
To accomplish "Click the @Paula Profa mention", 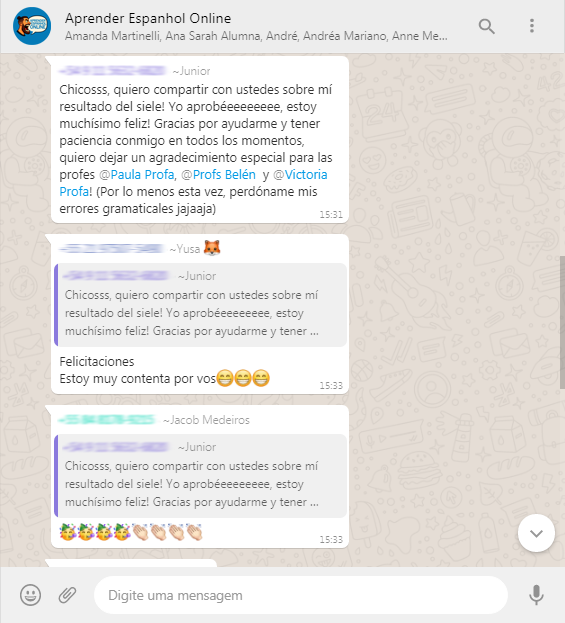I will (x=137, y=174).
